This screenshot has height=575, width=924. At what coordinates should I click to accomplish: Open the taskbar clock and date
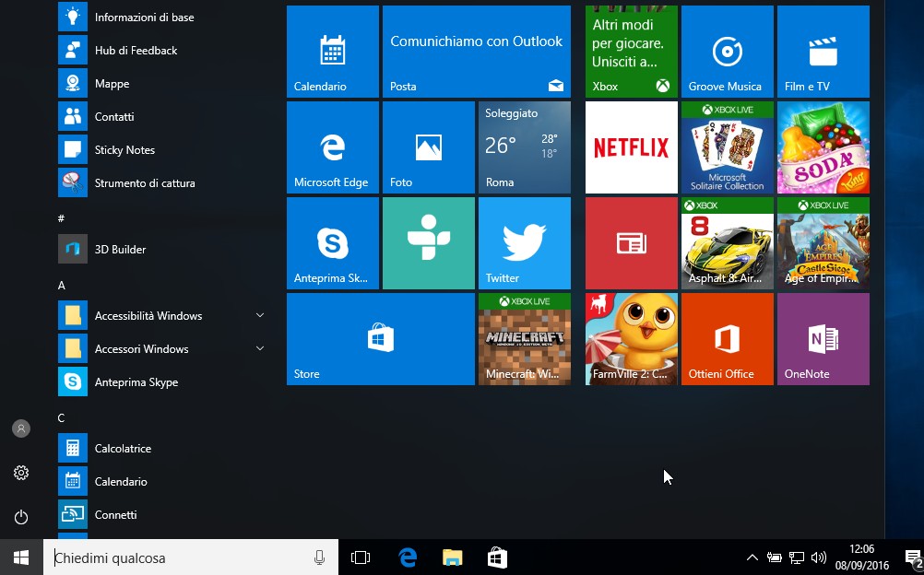pyautogui.click(x=862, y=557)
